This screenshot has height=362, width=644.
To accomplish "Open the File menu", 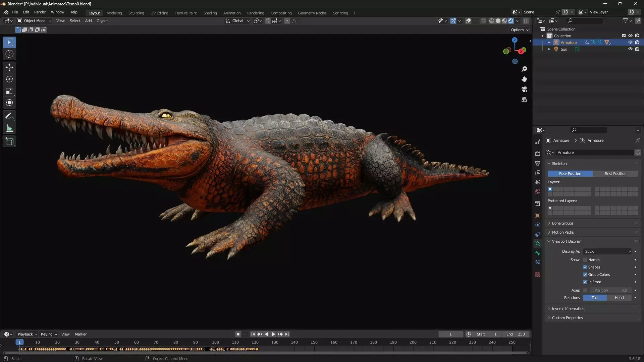I will pos(15,12).
